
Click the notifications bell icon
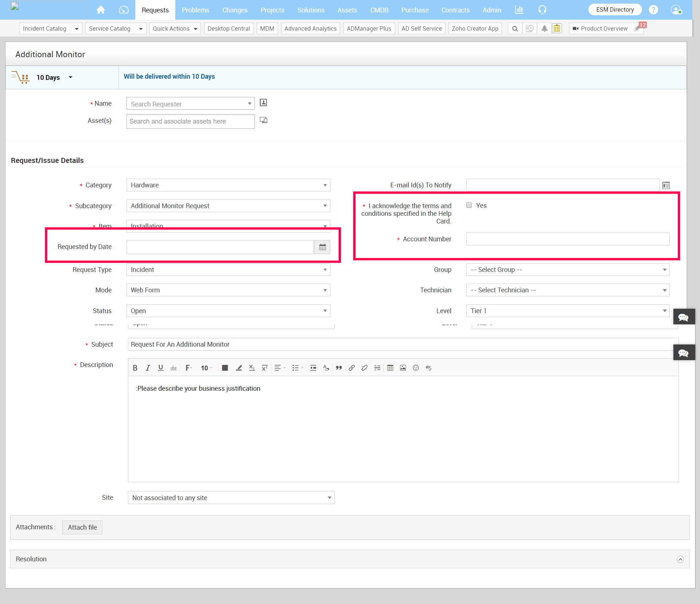(x=544, y=28)
